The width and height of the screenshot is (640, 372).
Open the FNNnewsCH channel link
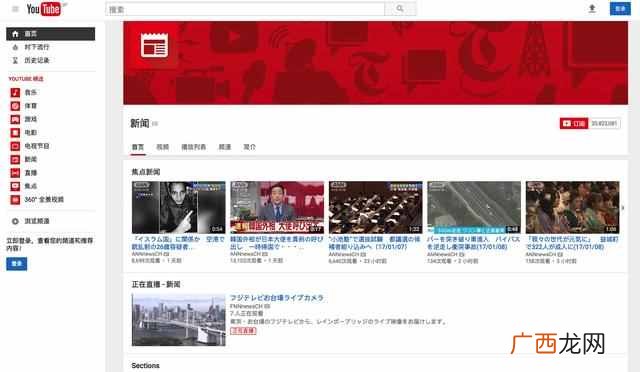[246, 306]
